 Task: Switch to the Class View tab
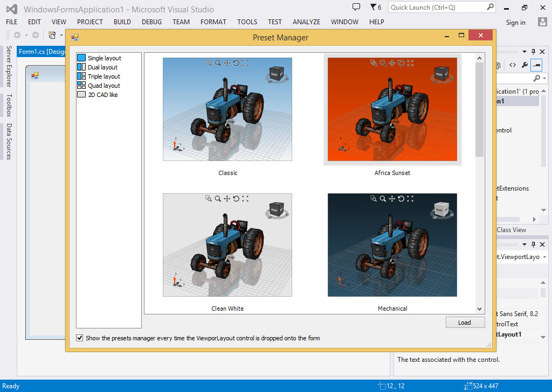[x=511, y=230]
